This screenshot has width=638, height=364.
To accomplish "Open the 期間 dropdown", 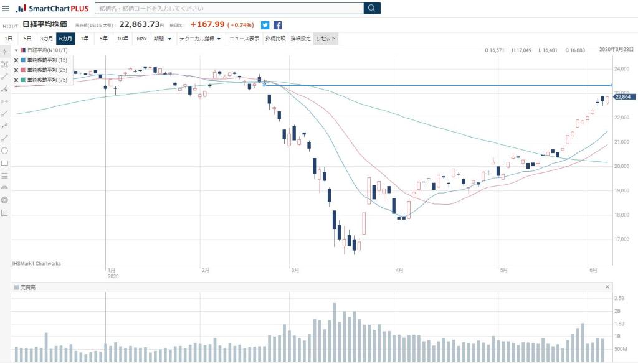I will pyautogui.click(x=161, y=39).
